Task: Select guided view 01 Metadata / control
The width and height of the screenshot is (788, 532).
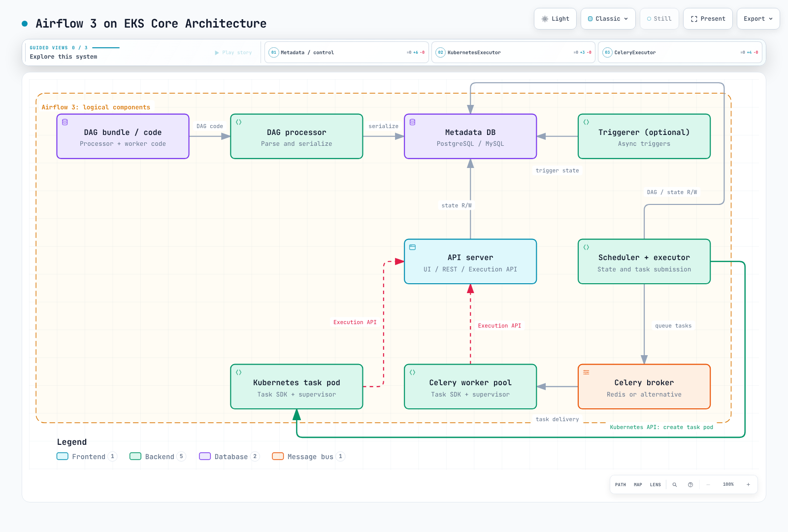Action: coord(347,52)
